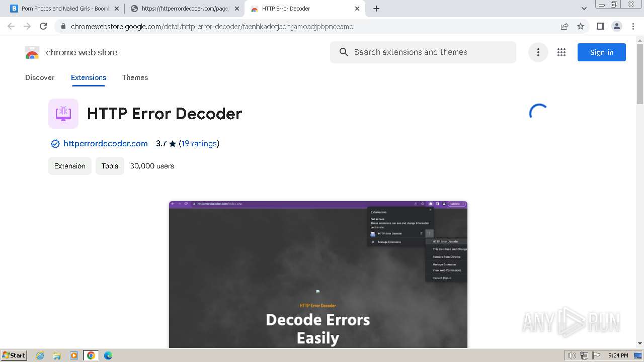The image size is (644, 362).
Task: Focus the Search extensions and themes field
Action: point(423,52)
